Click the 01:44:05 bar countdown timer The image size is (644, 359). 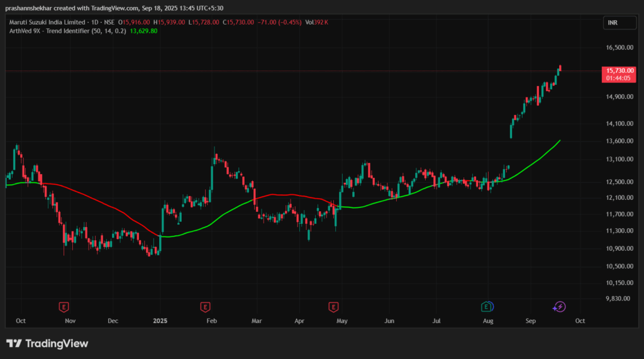coord(616,79)
